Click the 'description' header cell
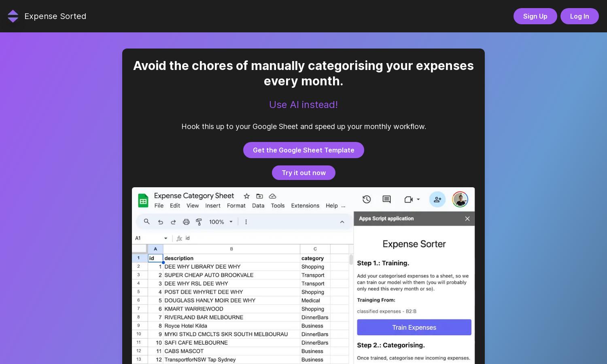The height and width of the screenshot is (364, 607). [231, 258]
